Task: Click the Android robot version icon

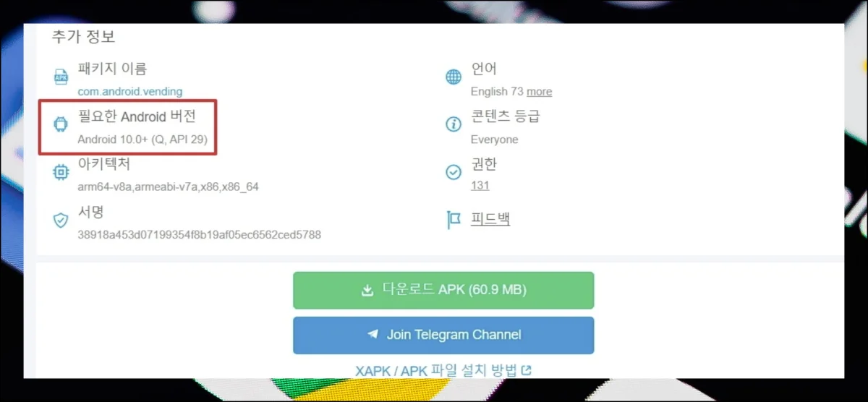Action: tap(61, 124)
